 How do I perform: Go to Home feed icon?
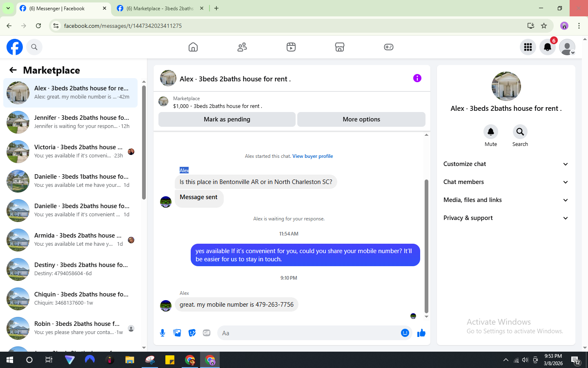(193, 47)
